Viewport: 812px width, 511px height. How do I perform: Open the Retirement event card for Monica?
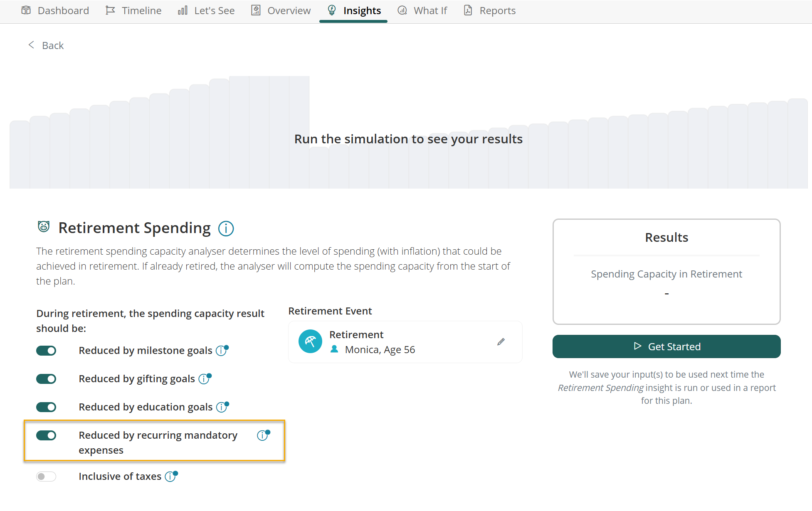tap(405, 342)
